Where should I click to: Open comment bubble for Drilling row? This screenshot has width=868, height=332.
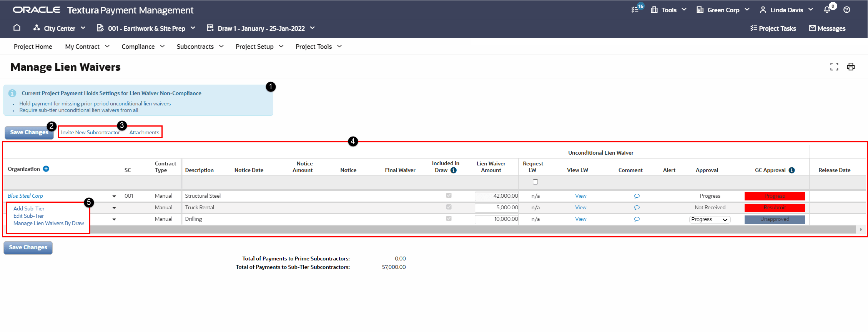point(637,219)
